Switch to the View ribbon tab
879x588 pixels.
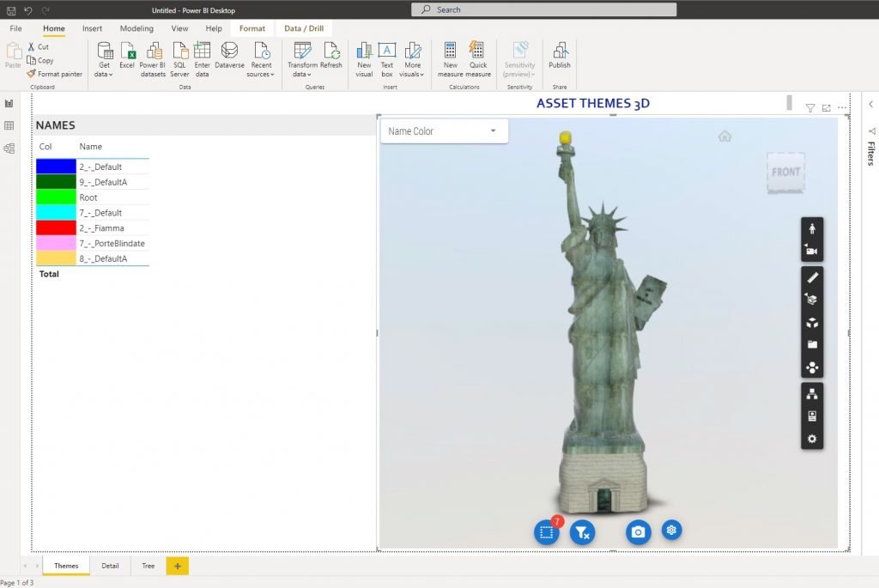point(179,28)
